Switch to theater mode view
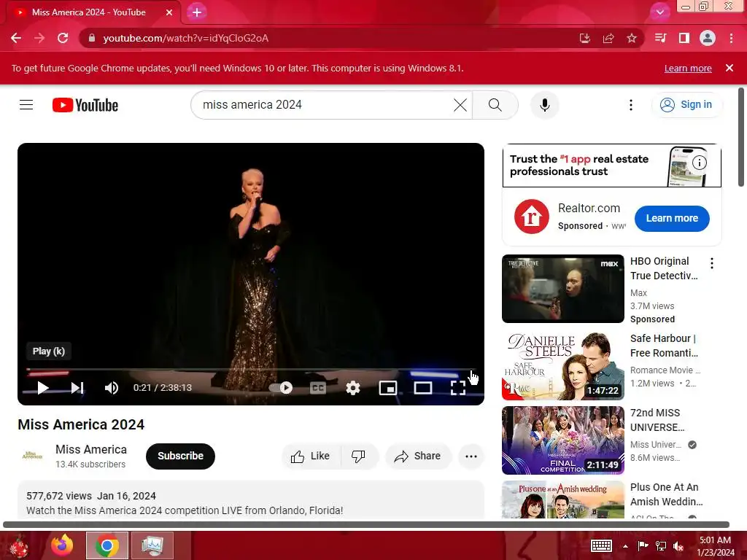This screenshot has height=560, width=747. pos(423,388)
